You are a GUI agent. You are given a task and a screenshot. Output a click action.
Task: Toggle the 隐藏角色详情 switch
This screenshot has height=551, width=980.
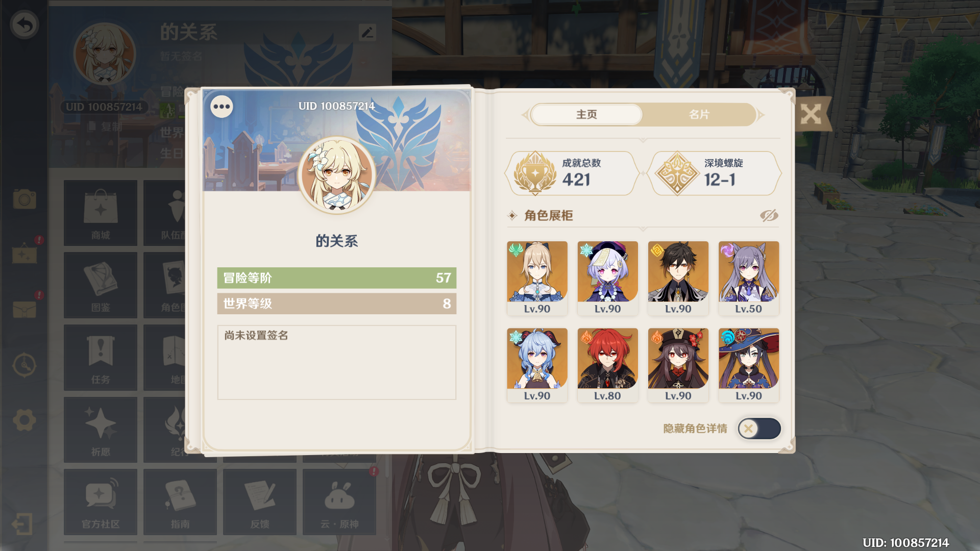pos(759,429)
